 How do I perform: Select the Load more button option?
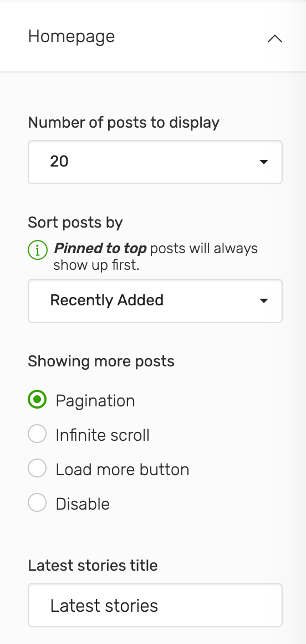point(37,469)
